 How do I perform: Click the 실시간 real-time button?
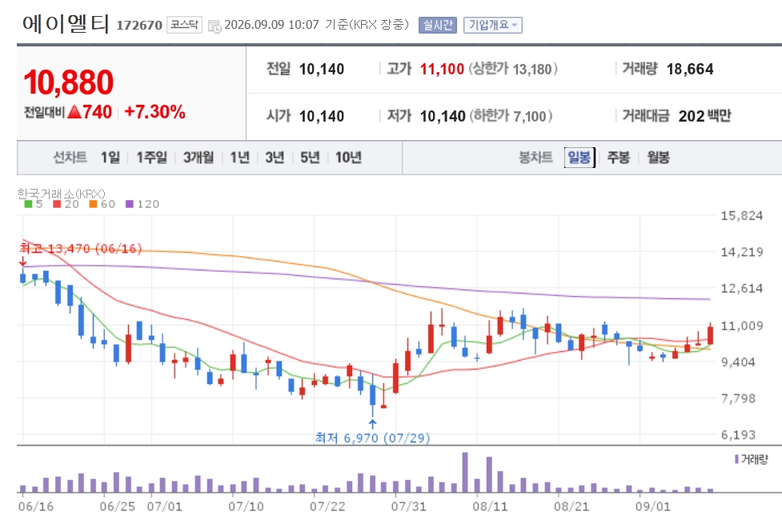438,25
